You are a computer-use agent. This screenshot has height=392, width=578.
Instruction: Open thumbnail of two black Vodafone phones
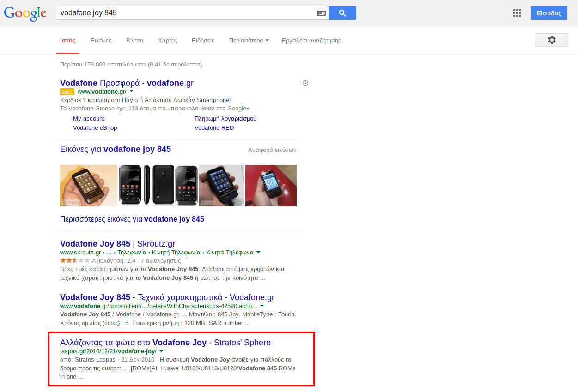pyautogui.click(x=147, y=185)
